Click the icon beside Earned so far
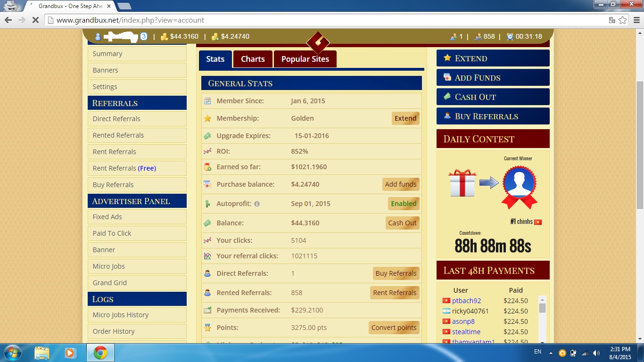Viewport: 644px width, 362px height. point(207,167)
